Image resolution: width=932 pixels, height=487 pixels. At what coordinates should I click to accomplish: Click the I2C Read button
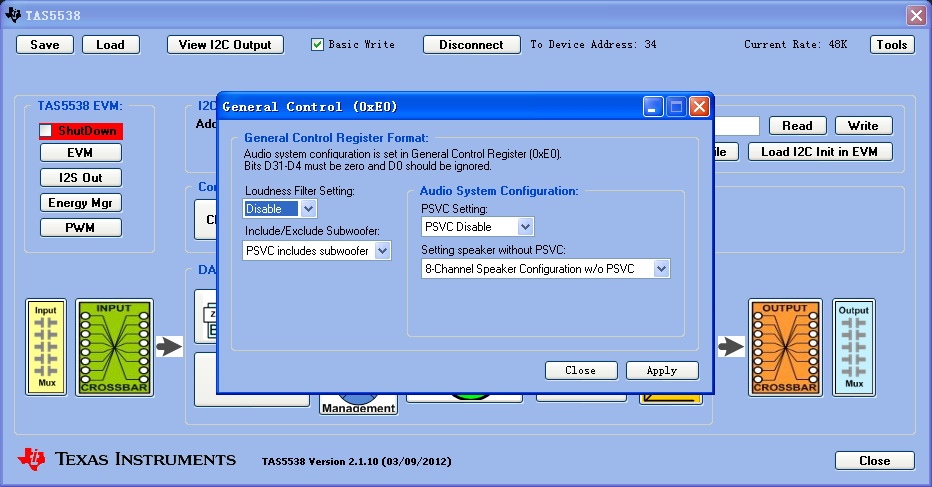pos(798,125)
